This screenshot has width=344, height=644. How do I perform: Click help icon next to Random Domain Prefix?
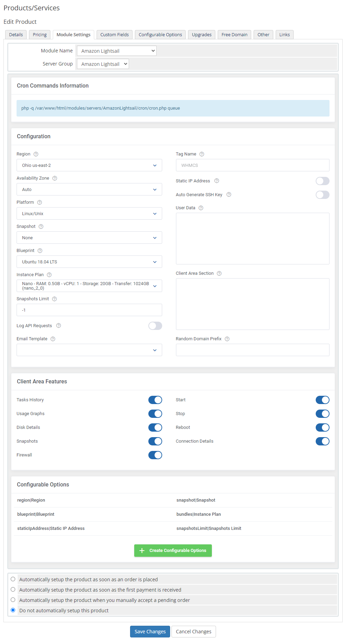(227, 339)
